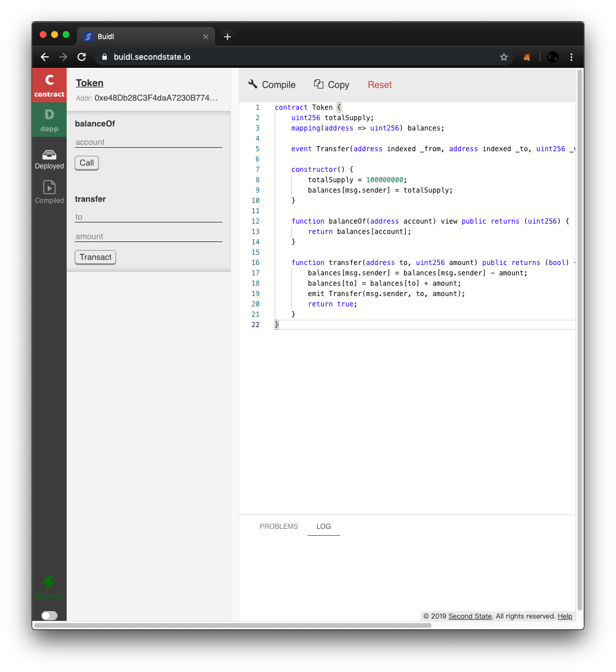The image size is (616, 672).
Task: Click the browser back arrow
Action: click(45, 57)
